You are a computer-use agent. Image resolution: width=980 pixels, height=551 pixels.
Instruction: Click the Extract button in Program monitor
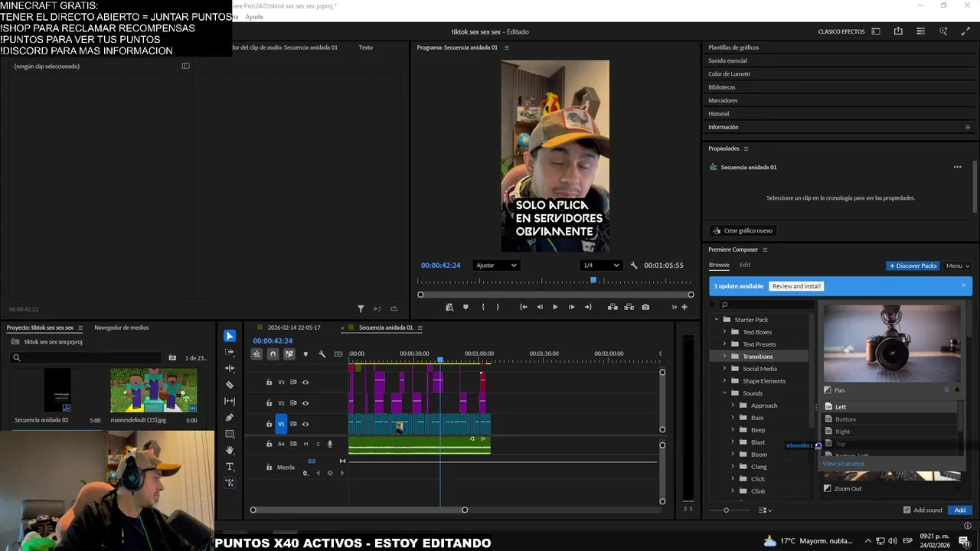click(x=629, y=307)
